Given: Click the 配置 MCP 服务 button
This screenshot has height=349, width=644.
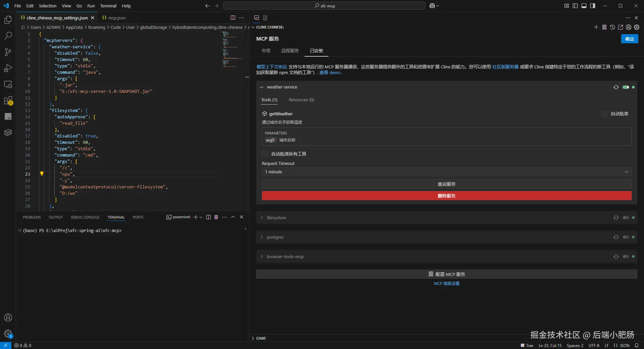Looking at the screenshot, I should [446, 274].
